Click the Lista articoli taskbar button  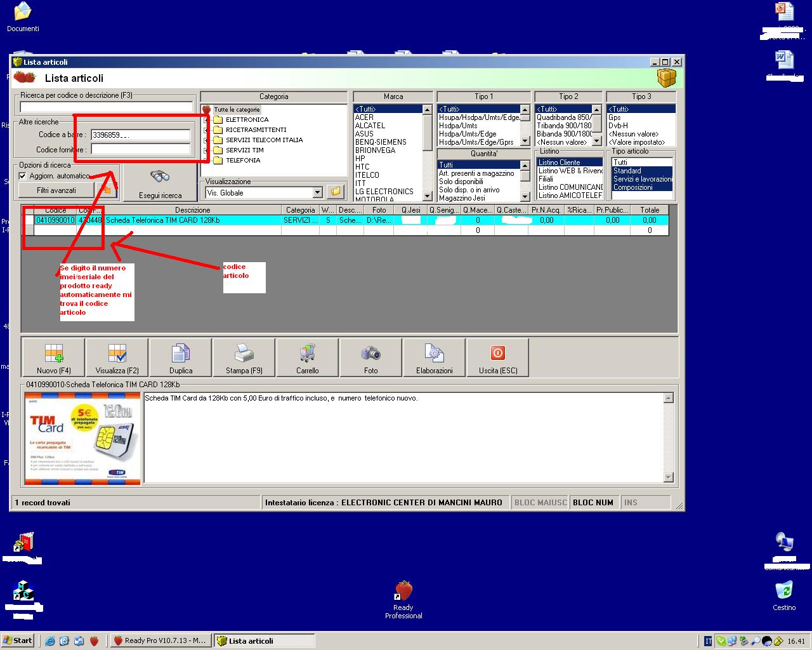264,640
